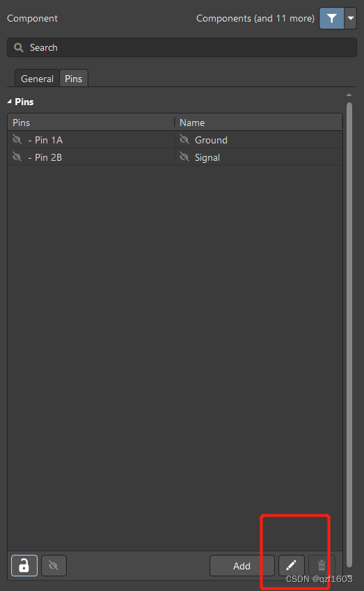Screen dimensions: 364x591
Task: Click the search magnifier icon
Action: pyautogui.click(x=18, y=47)
